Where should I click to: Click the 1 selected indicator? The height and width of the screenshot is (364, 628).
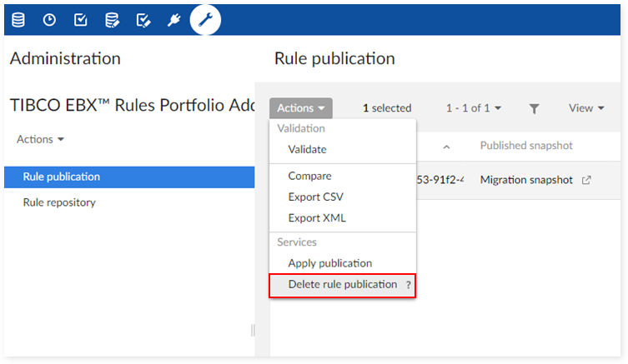click(x=387, y=108)
